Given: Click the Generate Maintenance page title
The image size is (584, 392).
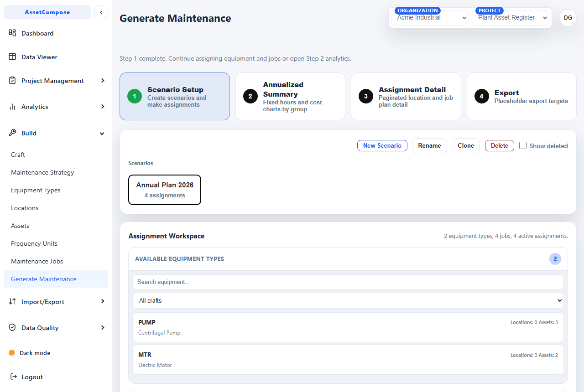Looking at the screenshot, I should pos(175,18).
